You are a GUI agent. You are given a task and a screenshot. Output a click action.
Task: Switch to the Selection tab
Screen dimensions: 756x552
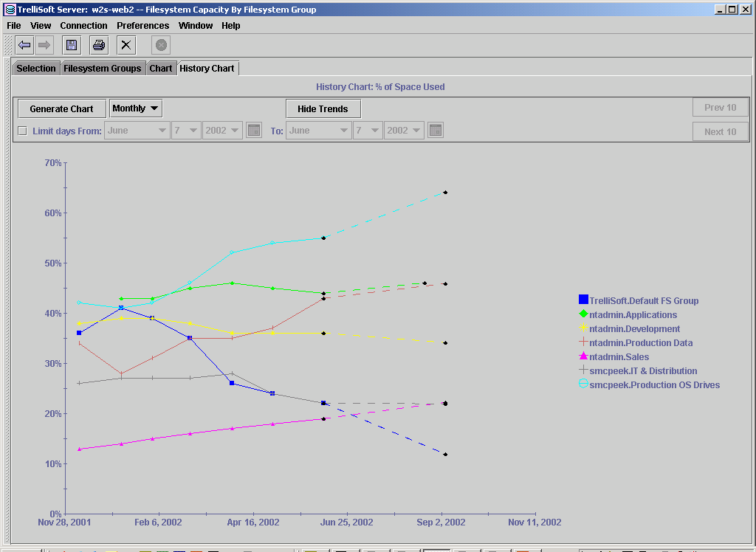[36, 69]
